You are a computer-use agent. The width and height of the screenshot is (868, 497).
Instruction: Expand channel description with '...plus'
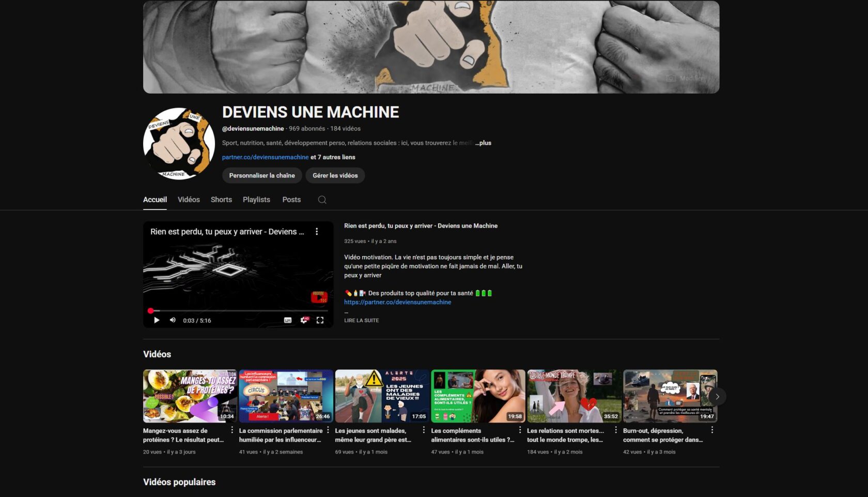(x=483, y=143)
